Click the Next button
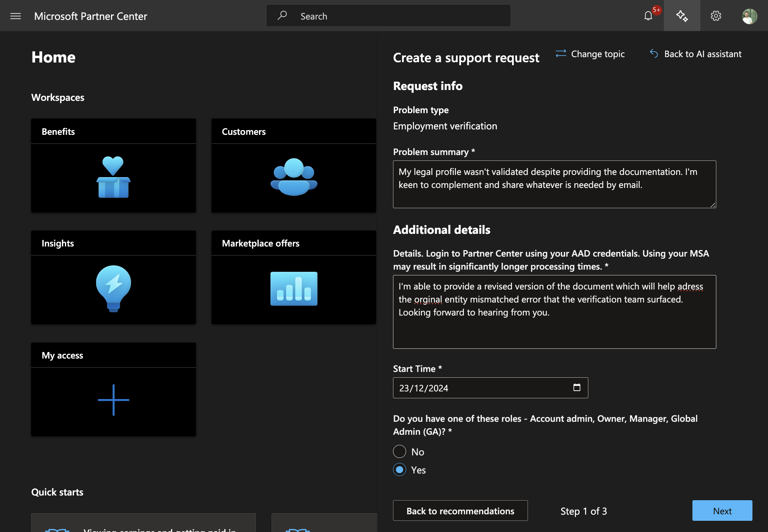Image resolution: width=768 pixels, height=532 pixels. coord(722,511)
